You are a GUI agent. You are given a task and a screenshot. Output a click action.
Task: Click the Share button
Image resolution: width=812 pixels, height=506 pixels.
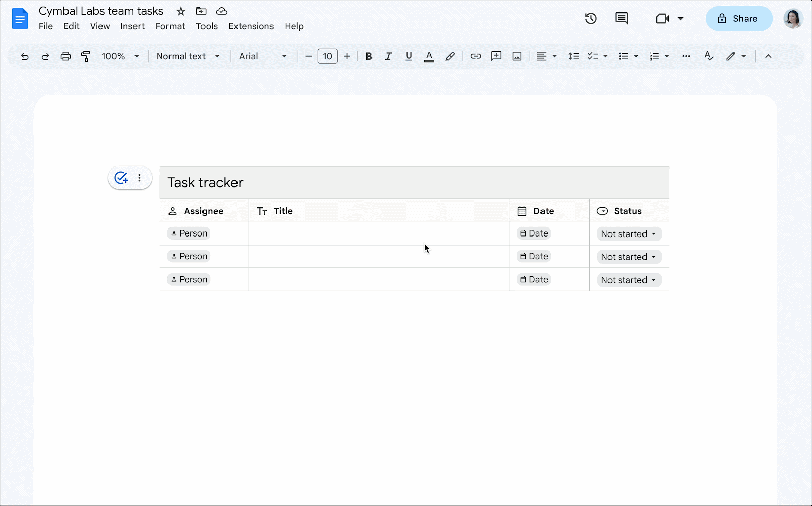739,18
